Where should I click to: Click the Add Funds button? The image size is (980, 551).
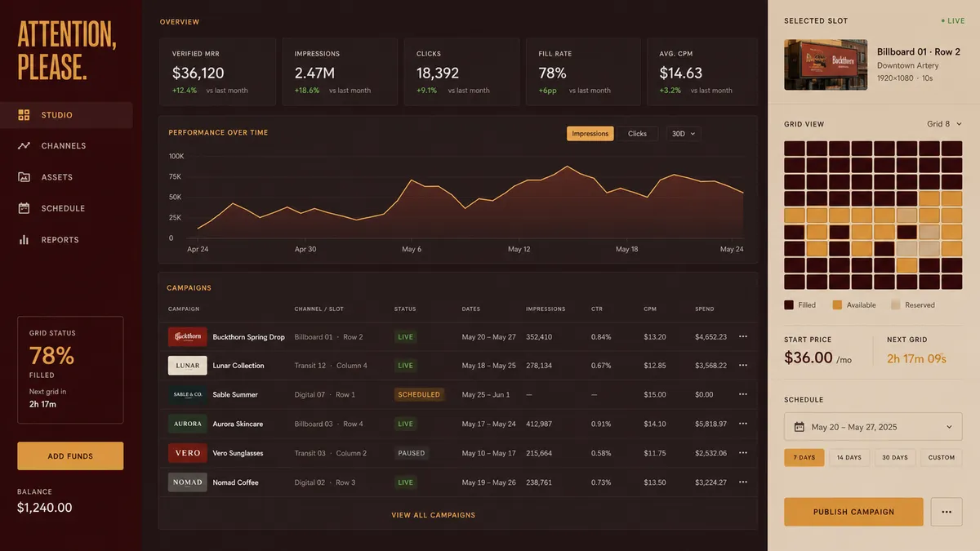[70, 456]
